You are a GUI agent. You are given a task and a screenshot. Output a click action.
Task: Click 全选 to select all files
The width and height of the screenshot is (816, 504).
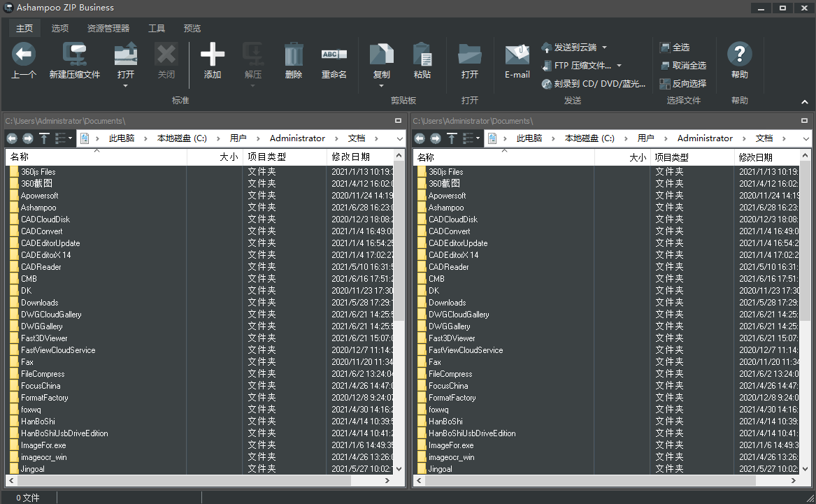point(675,48)
